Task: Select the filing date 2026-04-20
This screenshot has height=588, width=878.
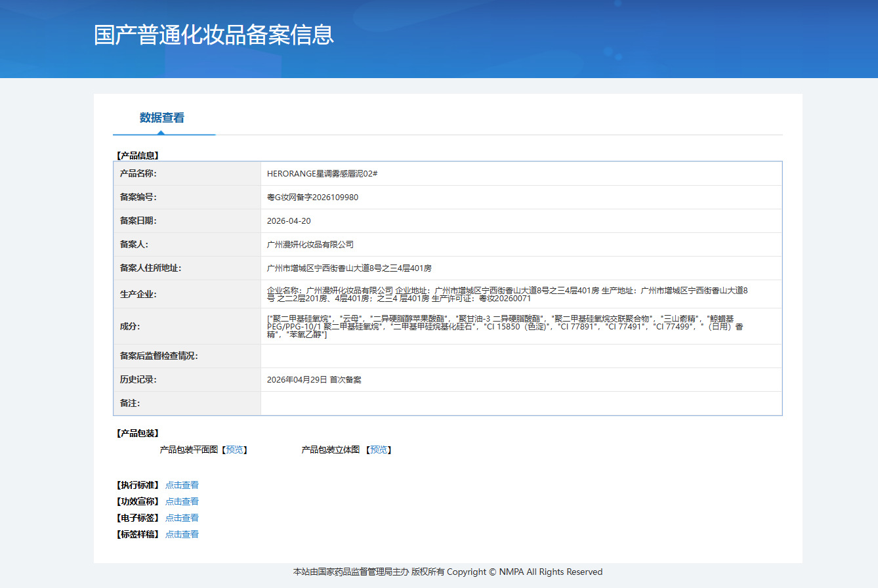Action: coord(289,221)
